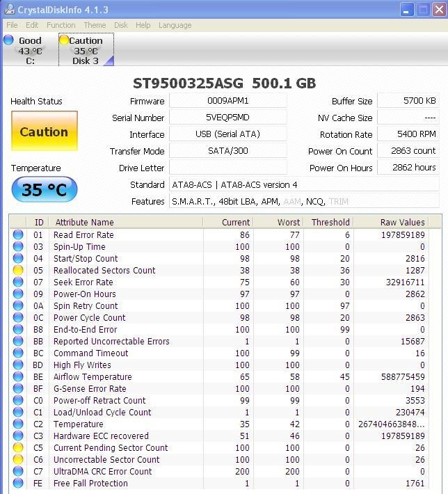Click the blue status icon for UltraDMA CRC Error Count
The height and width of the screenshot is (494, 448).
pos(18,471)
